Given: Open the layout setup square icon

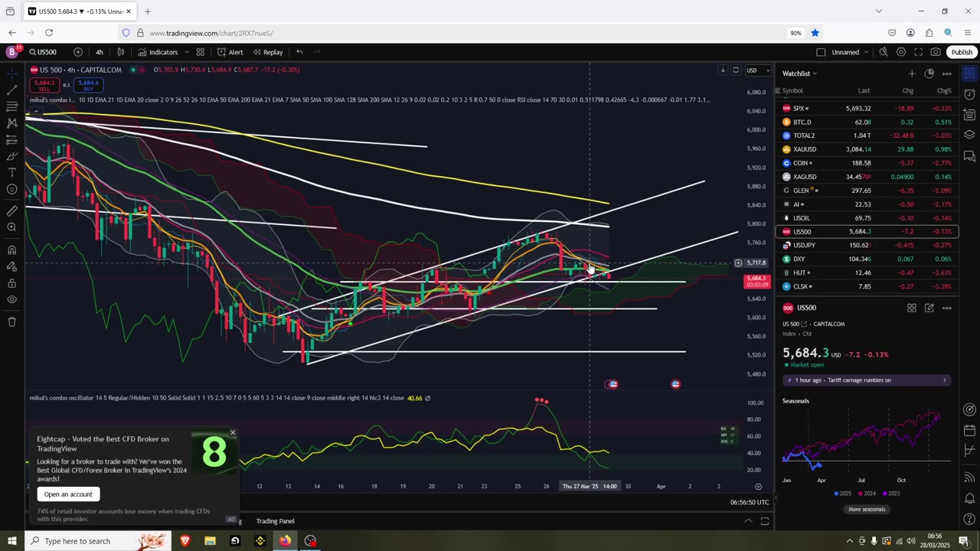Looking at the screenshot, I should [821, 52].
